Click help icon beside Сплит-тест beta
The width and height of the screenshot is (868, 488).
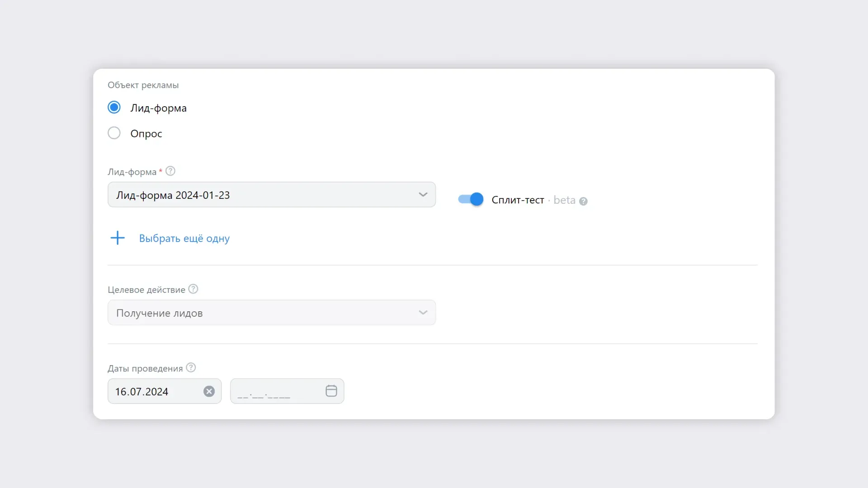point(583,201)
